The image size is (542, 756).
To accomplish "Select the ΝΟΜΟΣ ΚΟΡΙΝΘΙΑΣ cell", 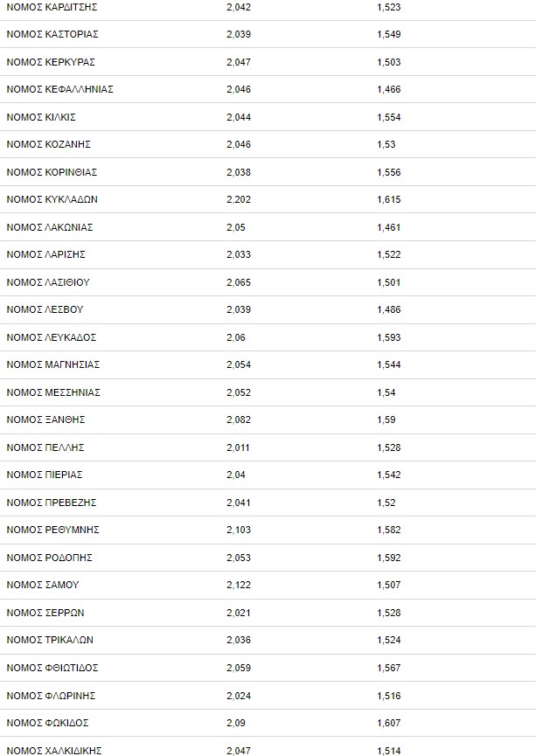I will point(52,172).
